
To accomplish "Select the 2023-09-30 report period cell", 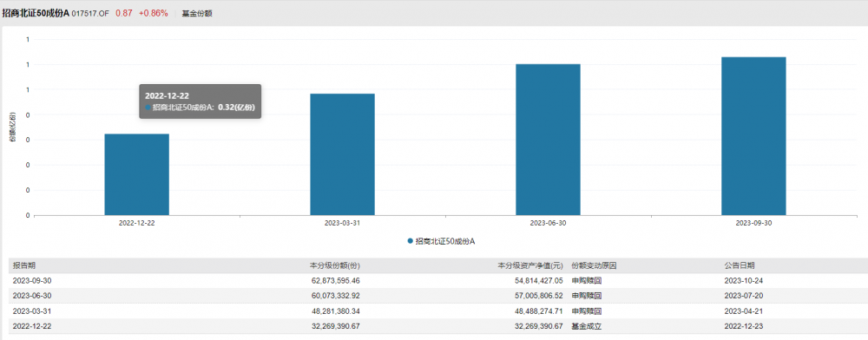I will pyautogui.click(x=32, y=281).
